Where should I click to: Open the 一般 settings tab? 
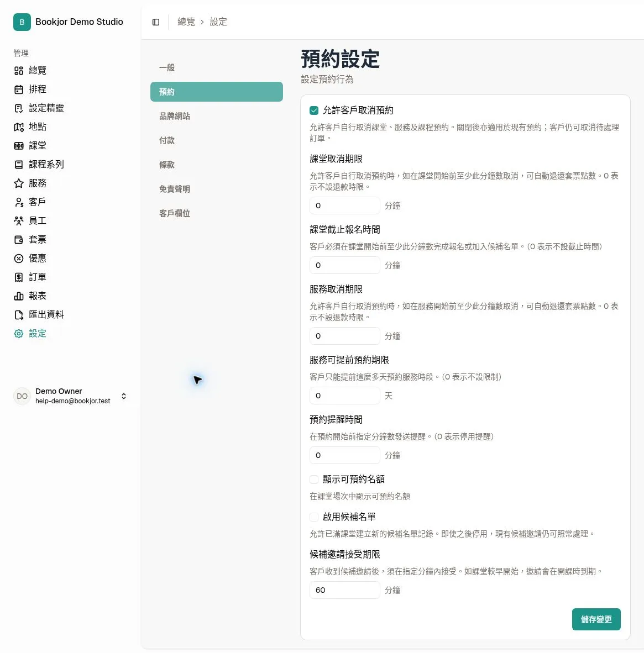click(x=216, y=67)
